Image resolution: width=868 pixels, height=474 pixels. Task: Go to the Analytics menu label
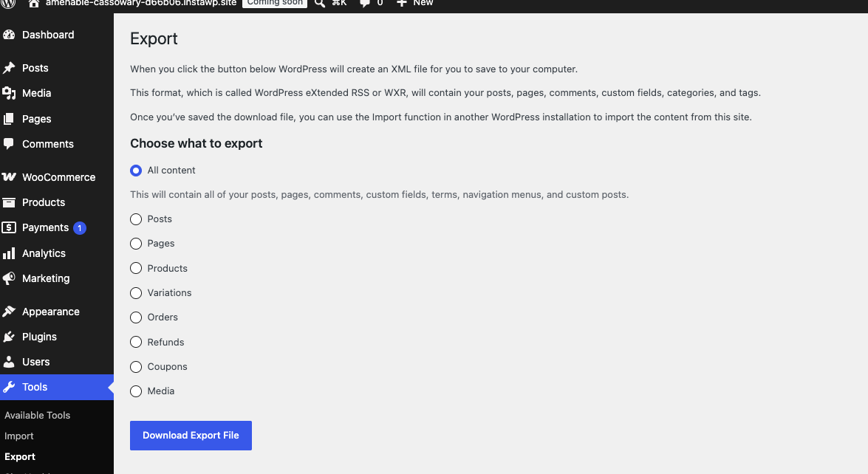point(44,253)
